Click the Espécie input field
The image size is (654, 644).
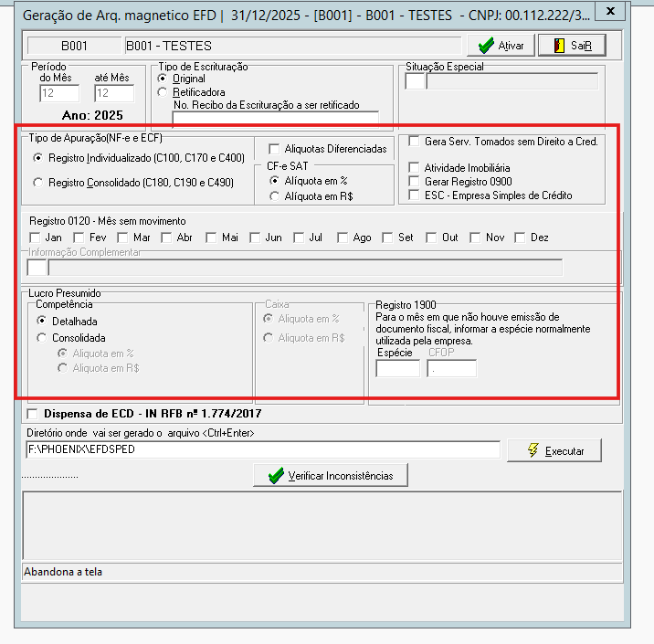click(397, 369)
